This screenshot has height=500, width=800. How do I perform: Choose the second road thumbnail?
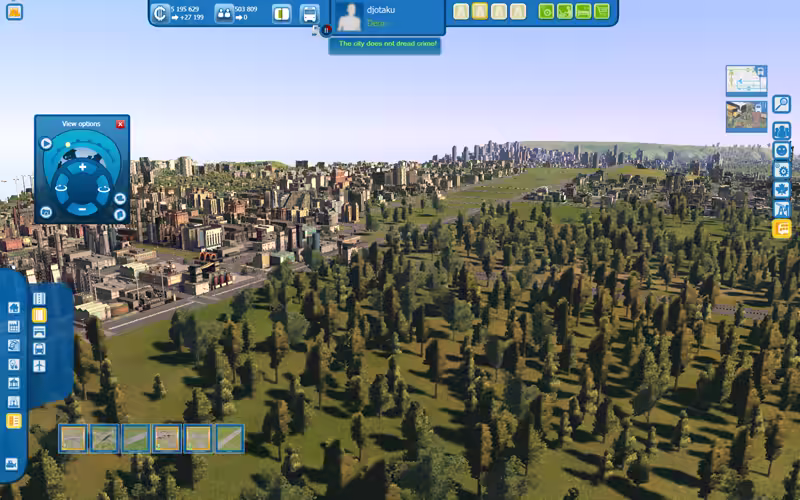(105, 439)
